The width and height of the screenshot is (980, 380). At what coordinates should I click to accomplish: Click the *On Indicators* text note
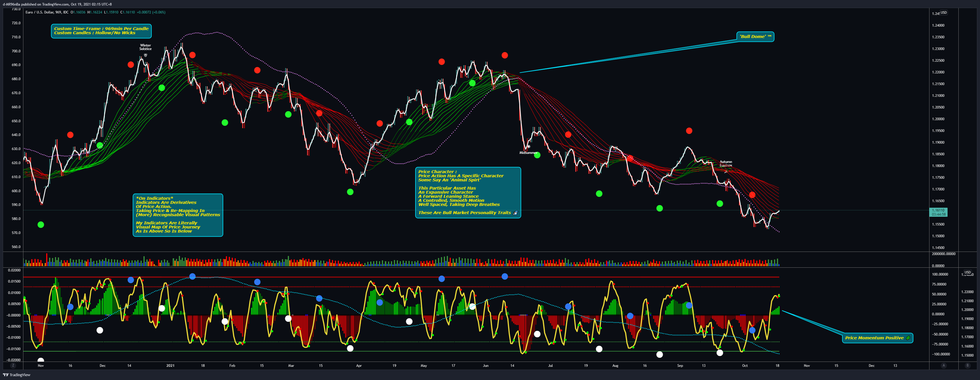(178, 215)
